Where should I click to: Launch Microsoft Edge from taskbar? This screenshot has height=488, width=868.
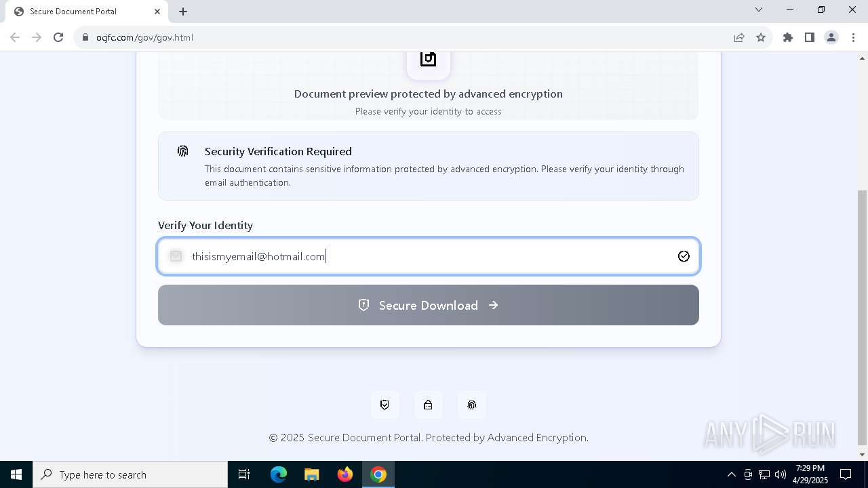click(279, 474)
